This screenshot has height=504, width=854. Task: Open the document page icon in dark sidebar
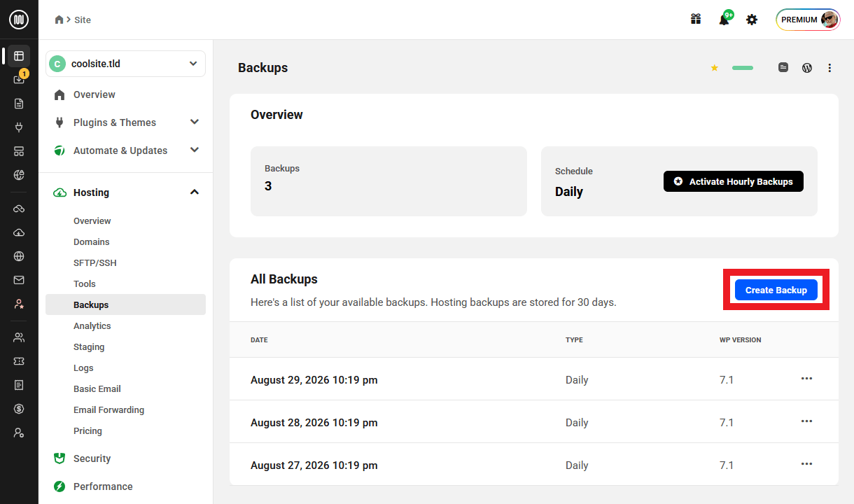pos(19,104)
